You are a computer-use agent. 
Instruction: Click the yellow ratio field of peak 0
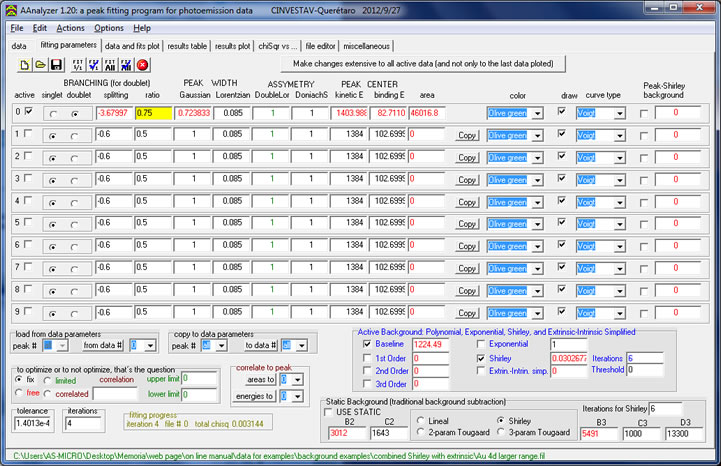coord(155,112)
